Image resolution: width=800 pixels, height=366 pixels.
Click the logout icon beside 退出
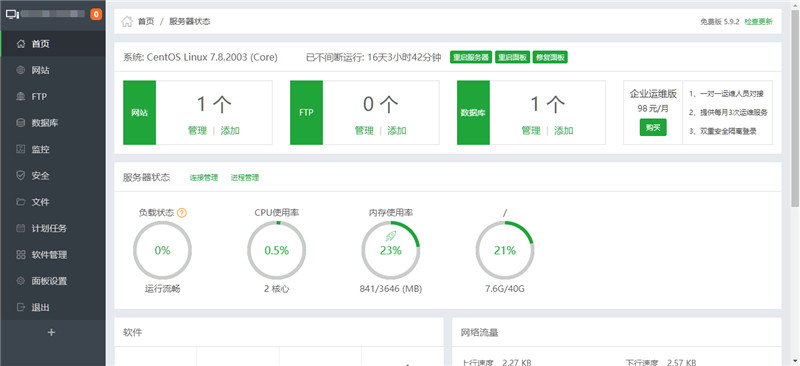(20, 307)
